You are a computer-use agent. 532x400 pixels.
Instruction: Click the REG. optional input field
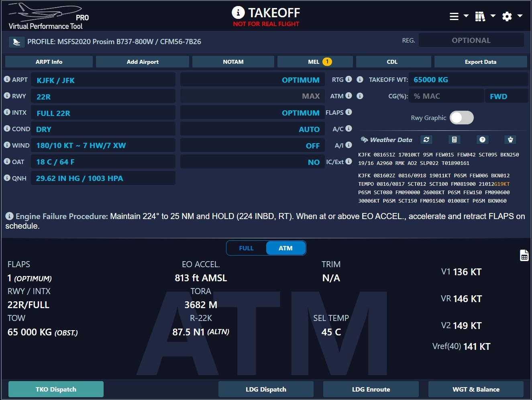click(x=471, y=41)
